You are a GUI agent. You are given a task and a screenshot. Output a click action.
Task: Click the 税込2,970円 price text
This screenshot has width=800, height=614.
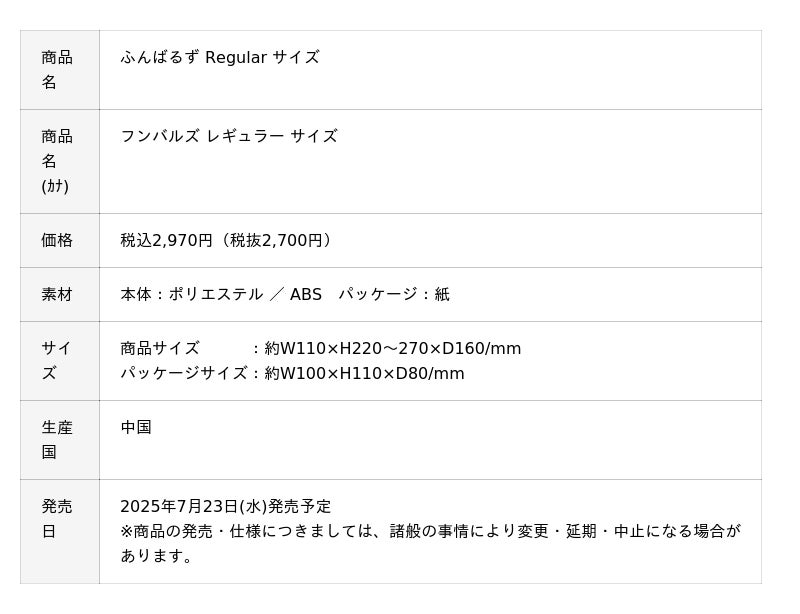point(167,240)
